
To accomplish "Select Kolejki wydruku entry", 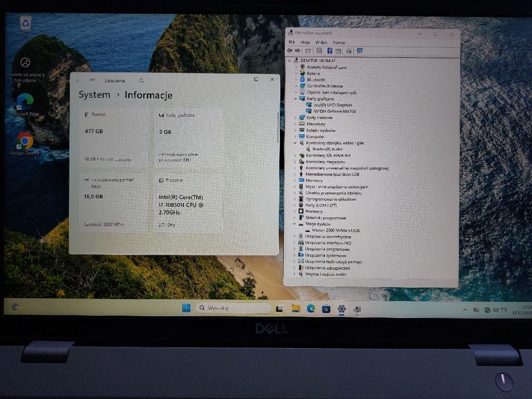I will click(317, 131).
